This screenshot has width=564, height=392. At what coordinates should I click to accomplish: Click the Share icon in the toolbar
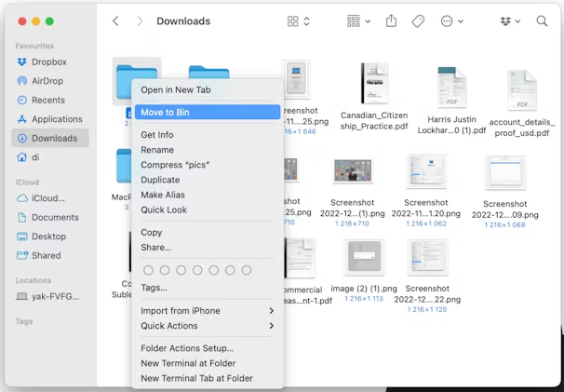tap(391, 20)
